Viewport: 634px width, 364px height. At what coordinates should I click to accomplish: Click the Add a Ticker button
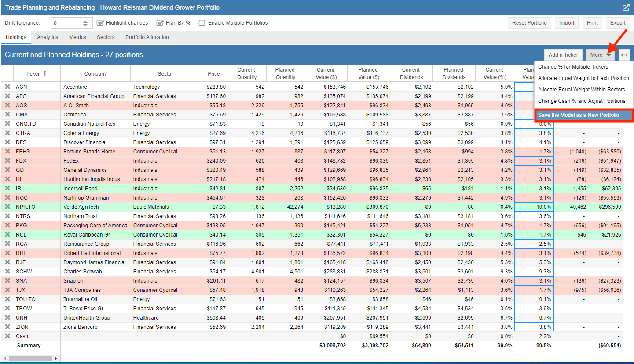point(564,55)
